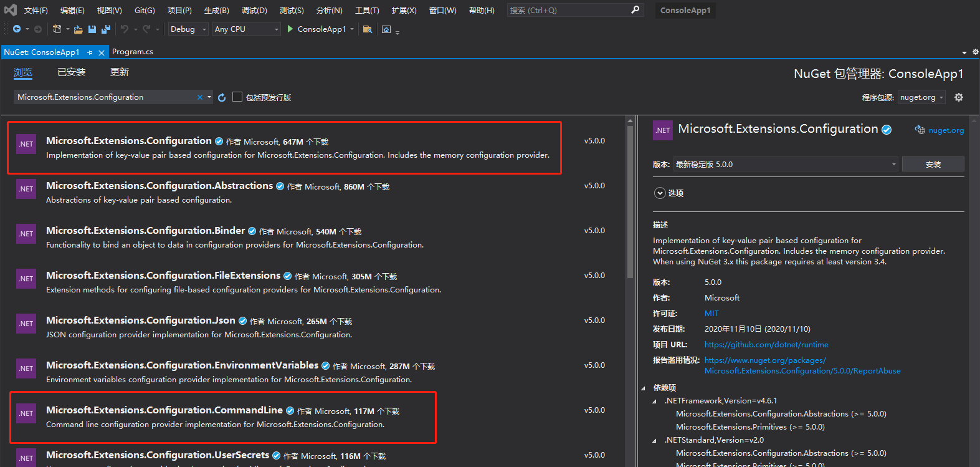Clear the package search text with X
This screenshot has height=467, width=980.
click(x=200, y=97)
